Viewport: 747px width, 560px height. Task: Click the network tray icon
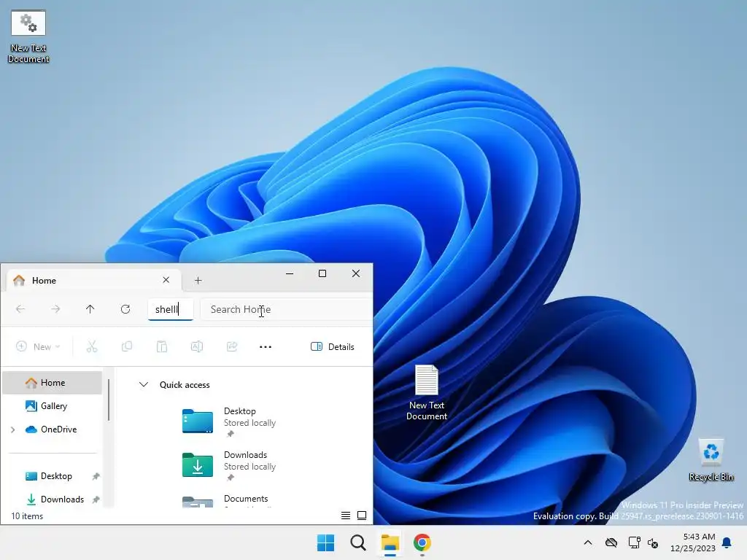click(x=634, y=542)
